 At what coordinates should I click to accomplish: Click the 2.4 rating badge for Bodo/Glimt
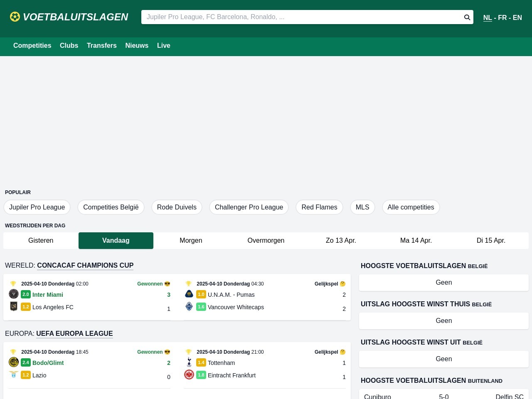pos(26,362)
